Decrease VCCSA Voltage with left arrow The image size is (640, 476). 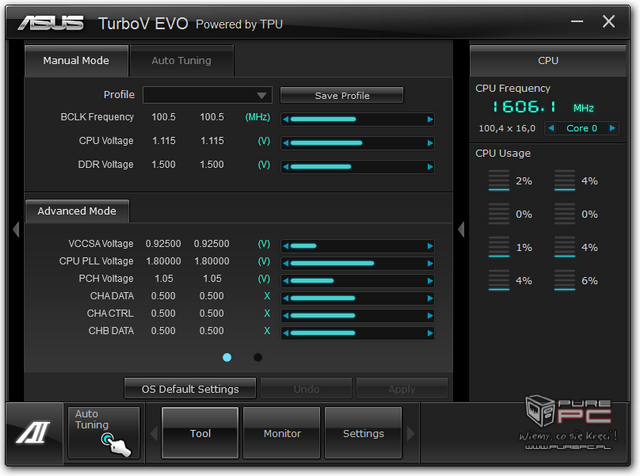(x=286, y=246)
